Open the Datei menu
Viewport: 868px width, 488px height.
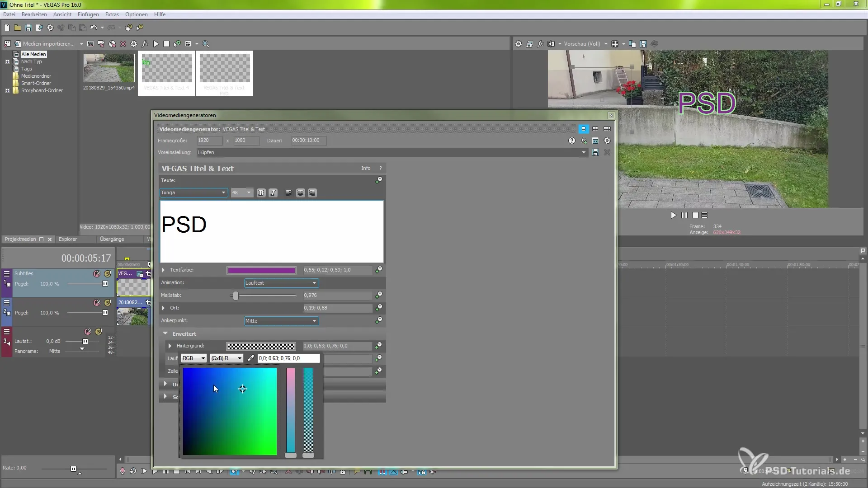pyautogui.click(x=9, y=14)
